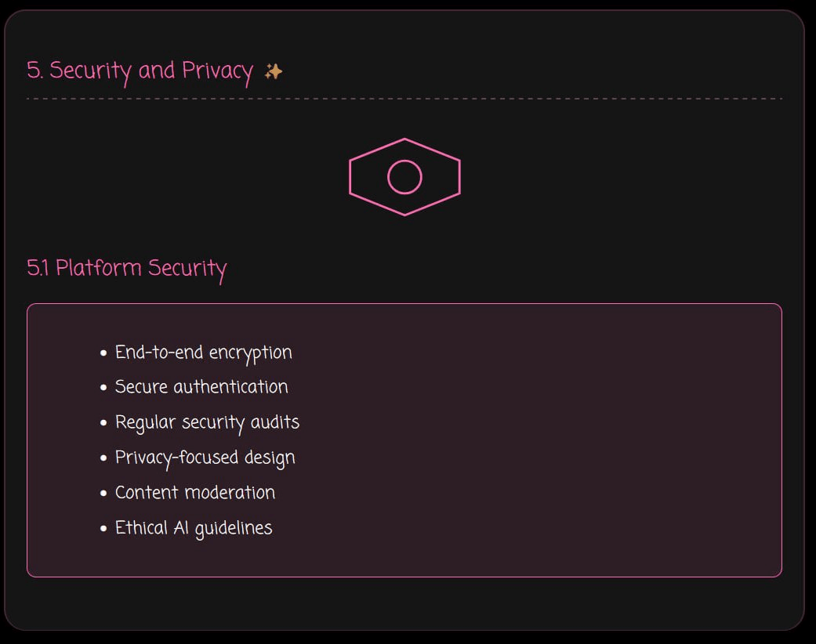This screenshot has height=644, width=816.
Task: Click the word "Privacy" in the section heading
Action: coord(217,71)
